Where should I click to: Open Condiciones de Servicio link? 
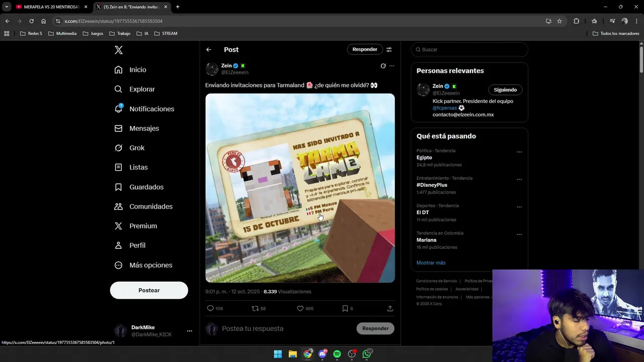pyautogui.click(x=436, y=281)
